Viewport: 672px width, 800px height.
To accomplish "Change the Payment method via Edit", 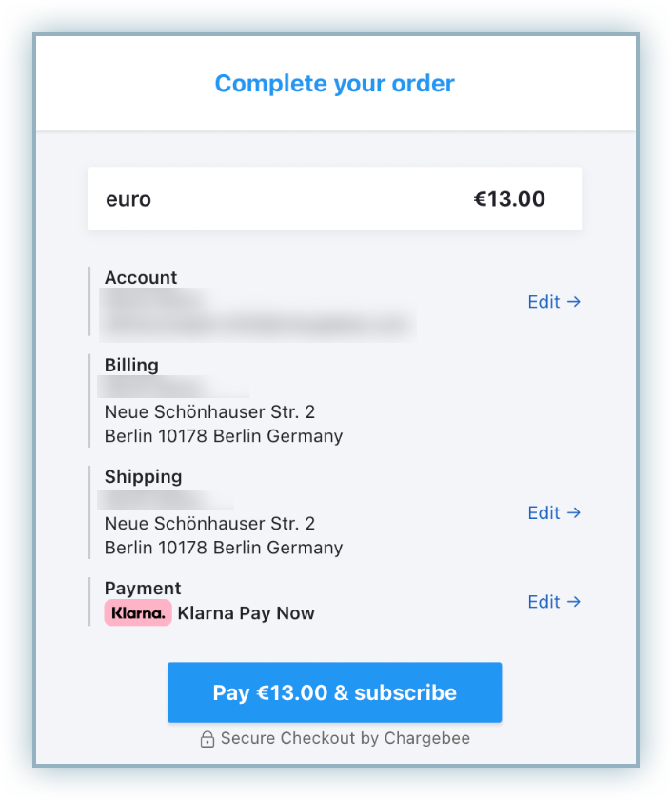I will point(554,602).
